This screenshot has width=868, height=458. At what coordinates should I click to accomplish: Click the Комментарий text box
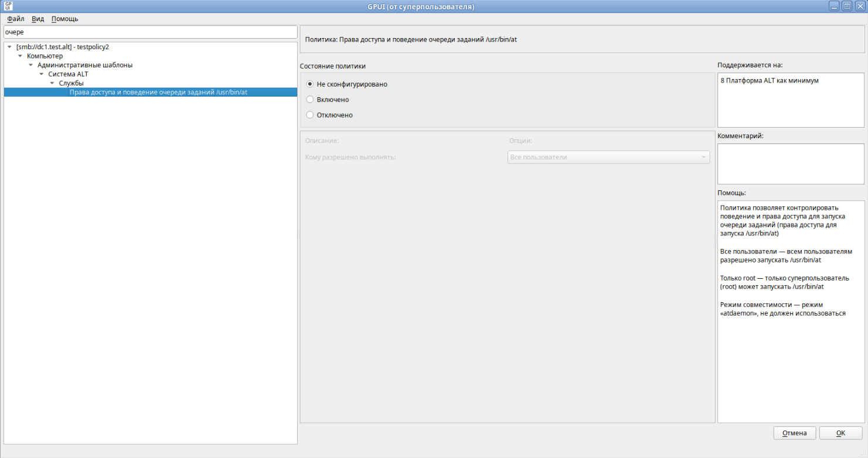point(791,163)
